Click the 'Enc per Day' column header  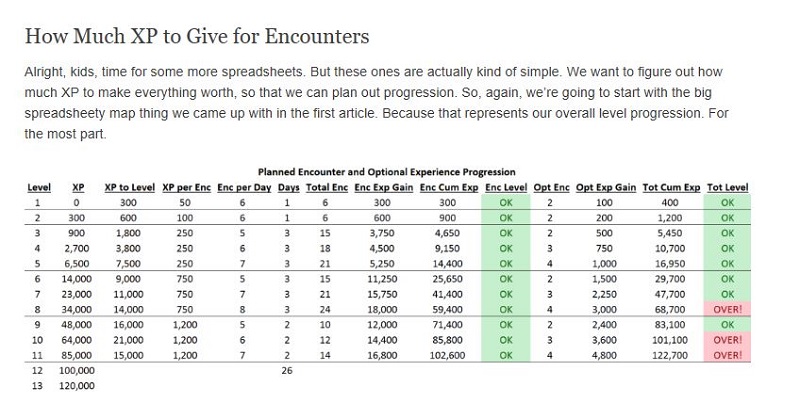click(244, 187)
